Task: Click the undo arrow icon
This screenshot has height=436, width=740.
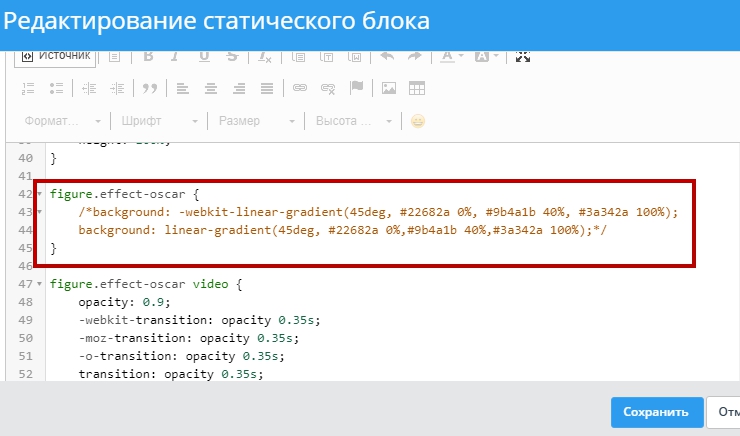Action: coord(387,56)
